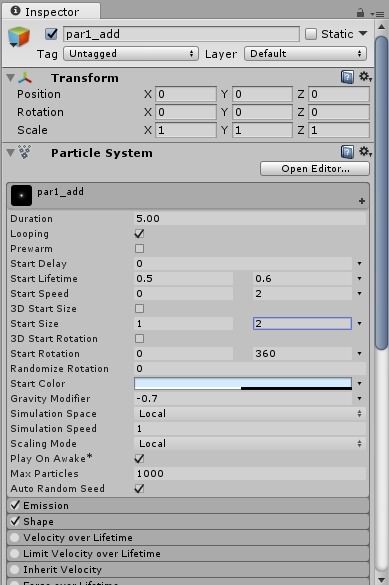Enable Limit Velocity over Lifetime module
This screenshot has width=389, height=585.
15,553
